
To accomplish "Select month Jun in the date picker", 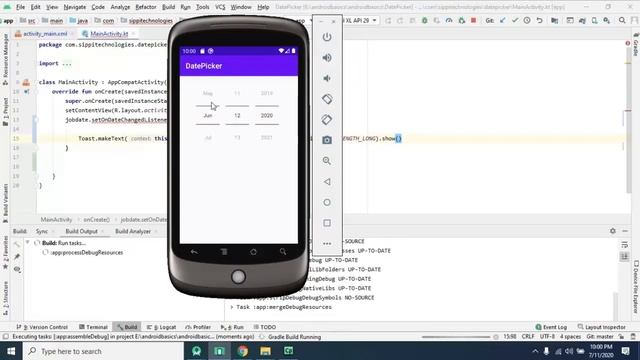I will tap(208, 116).
